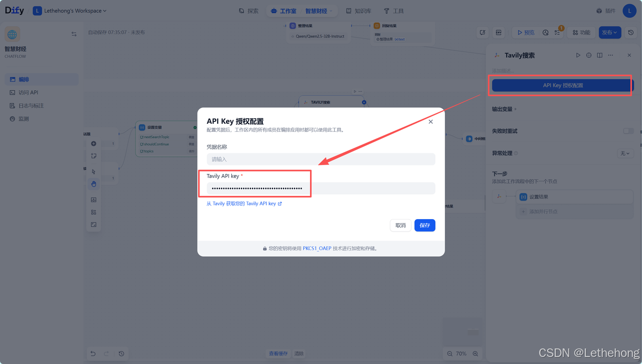Open the PKCS1_OAEP link

[x=317, y=248]
